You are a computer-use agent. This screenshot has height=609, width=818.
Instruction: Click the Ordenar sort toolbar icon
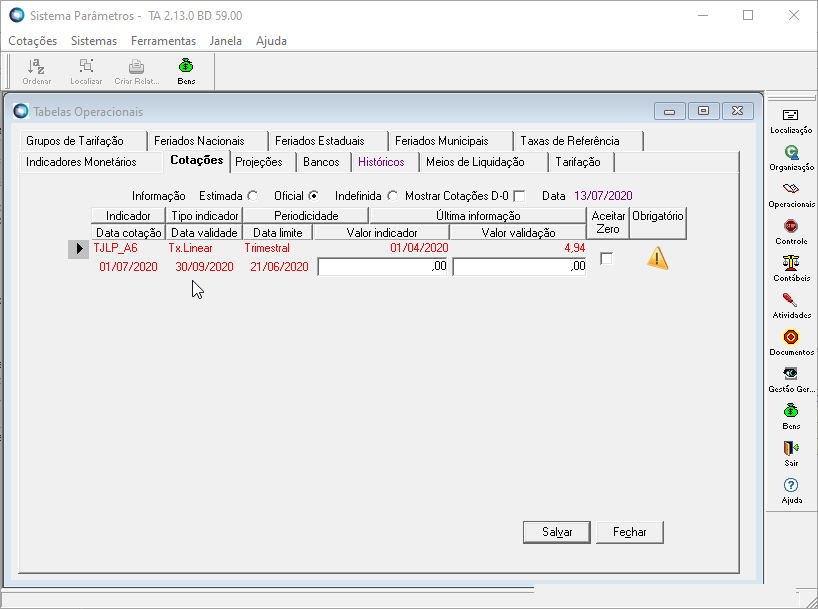tap(37, 71)
